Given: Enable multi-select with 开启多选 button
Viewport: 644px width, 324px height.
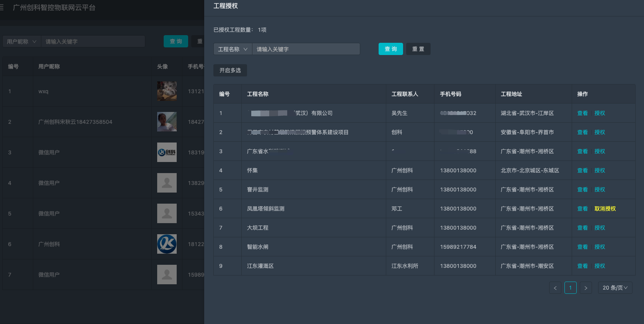Looking at the screenshot, I should click(230, 70).
